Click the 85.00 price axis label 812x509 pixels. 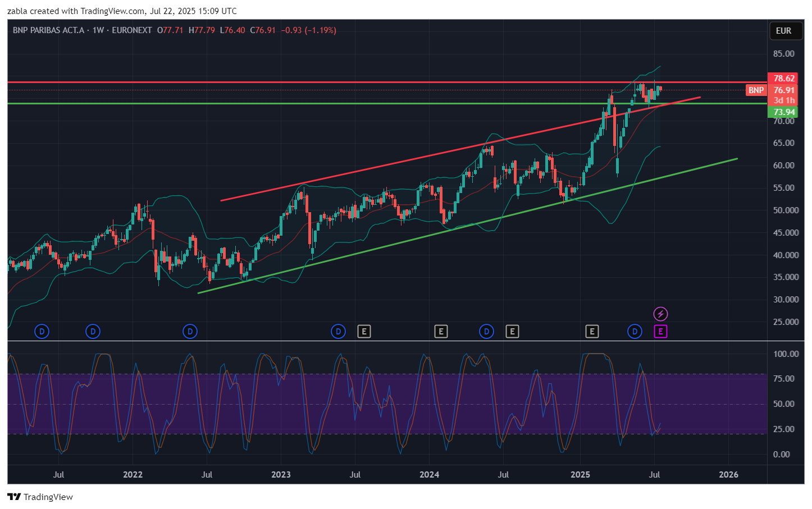(784, 54)
